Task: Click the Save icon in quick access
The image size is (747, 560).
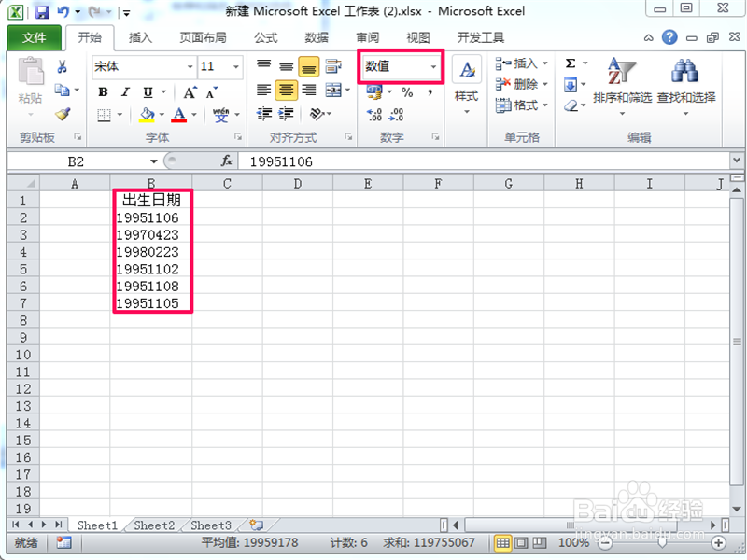Action: pyautogui.click(x=42, y=12)
